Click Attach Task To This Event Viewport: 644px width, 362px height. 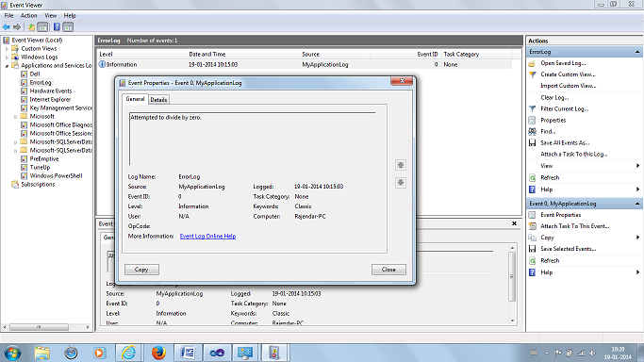pos(575,226)
